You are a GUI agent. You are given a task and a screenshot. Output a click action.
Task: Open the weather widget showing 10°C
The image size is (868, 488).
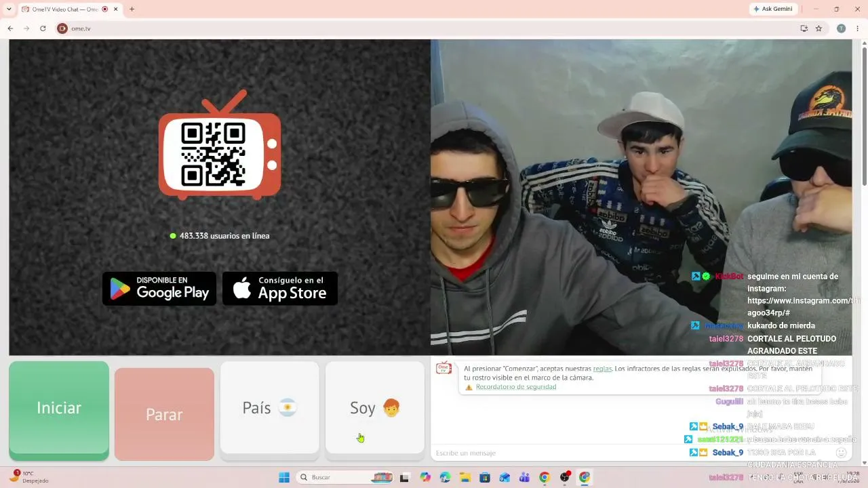click(x=30, y=476)
